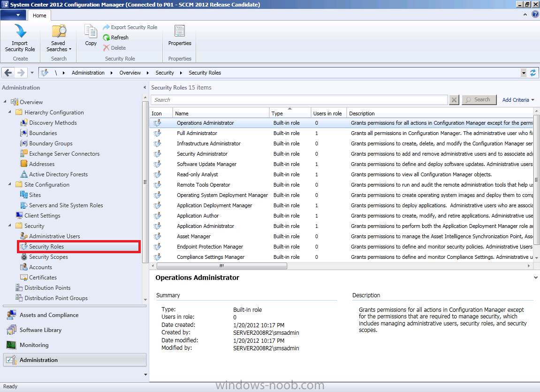
Task: Collapse the Security folder node
Action: [10, 226]
